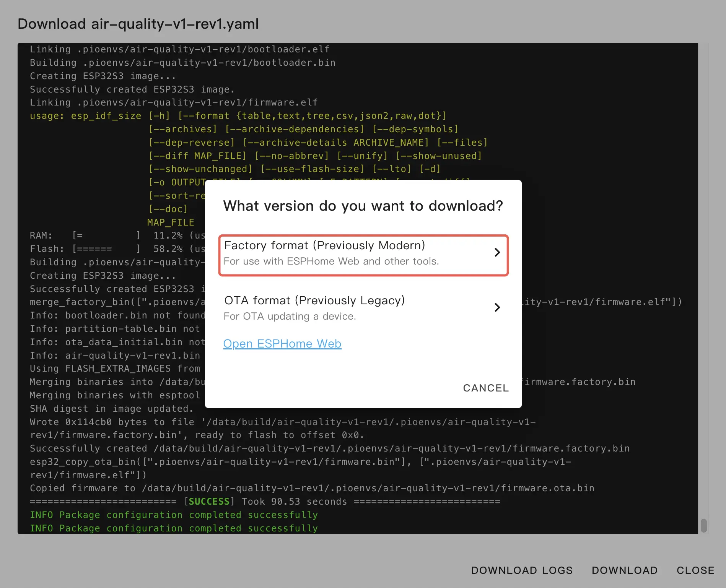Click the Flash usage bar line
Viewport: 726px width, 588px height.
point(115,249)
